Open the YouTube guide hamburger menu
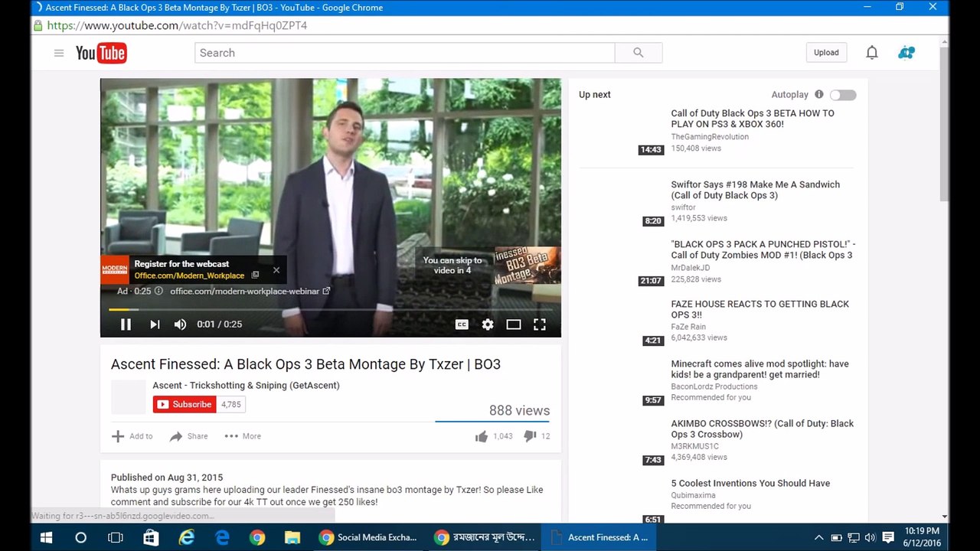980x551 pixels. (x=59, y=53)
